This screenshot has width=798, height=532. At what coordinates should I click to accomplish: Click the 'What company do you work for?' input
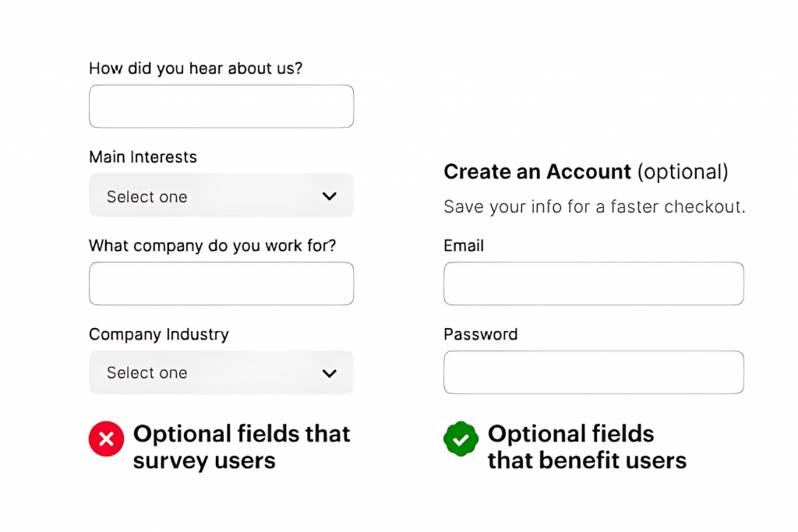coord(221,284)
